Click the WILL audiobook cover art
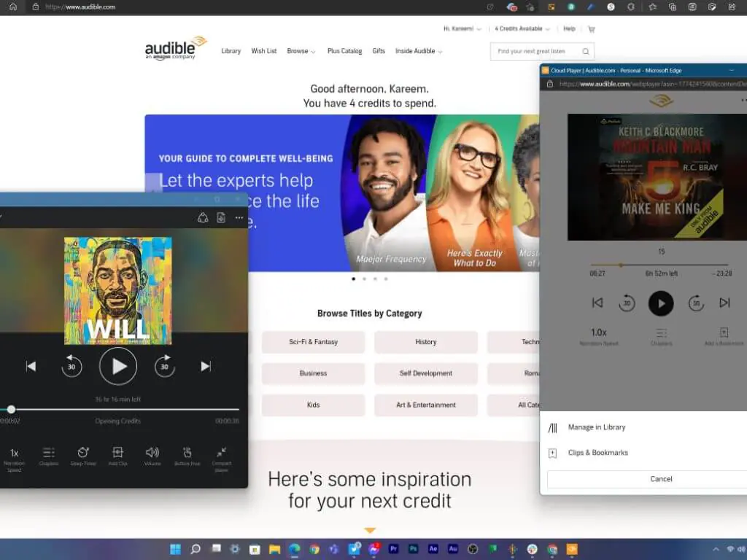The height and width of the screenshot is (560, 747). [118, 290]
